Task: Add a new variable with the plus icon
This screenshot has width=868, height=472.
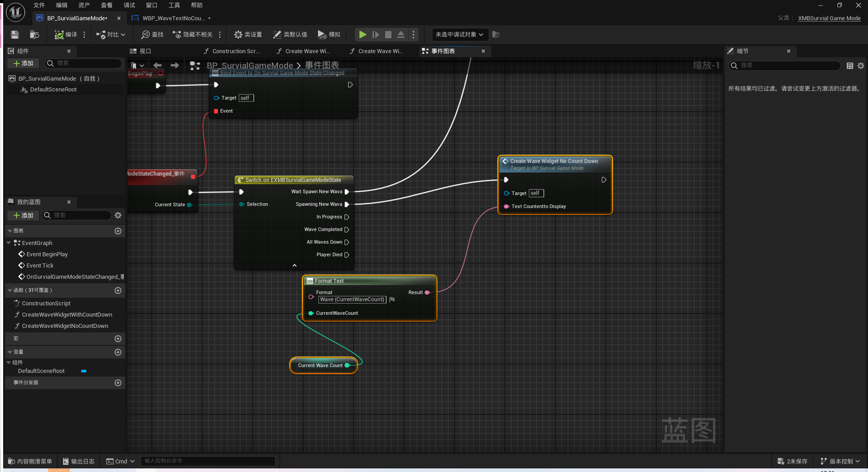Action: (118, 352)
